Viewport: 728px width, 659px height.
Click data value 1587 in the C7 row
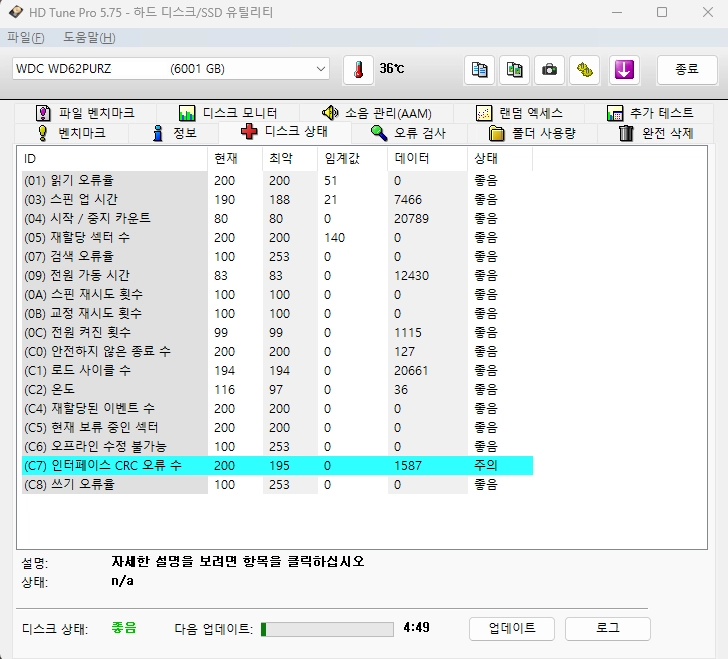pos(408,465)
